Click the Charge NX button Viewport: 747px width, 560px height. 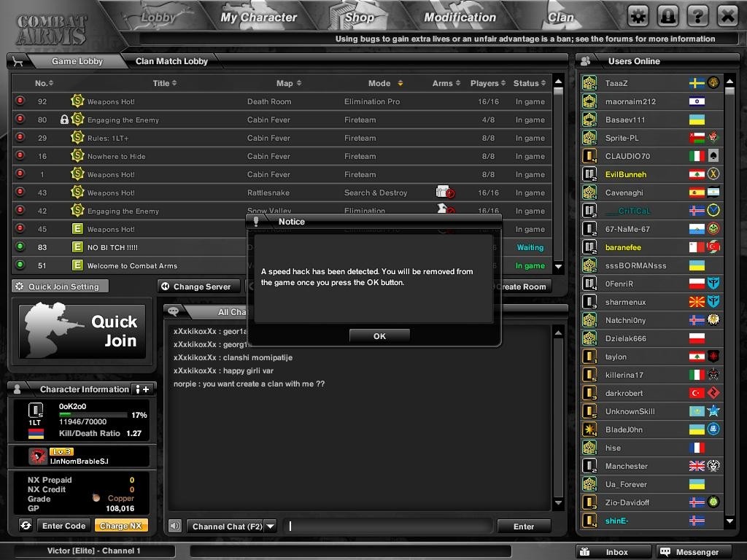click(x=121, y=525)
